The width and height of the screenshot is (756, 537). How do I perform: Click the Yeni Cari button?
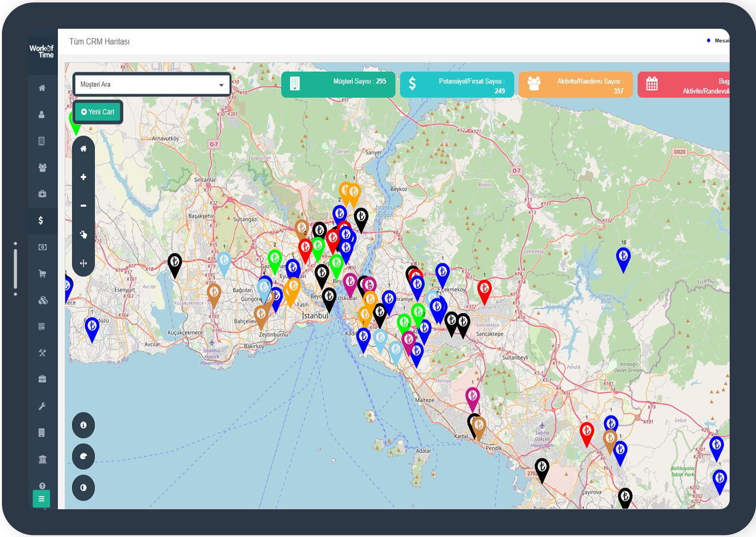coord(98,112)
